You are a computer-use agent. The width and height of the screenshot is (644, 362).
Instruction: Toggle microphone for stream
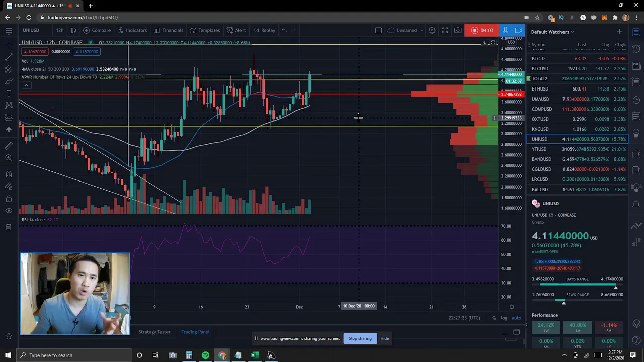pos(505,30)
